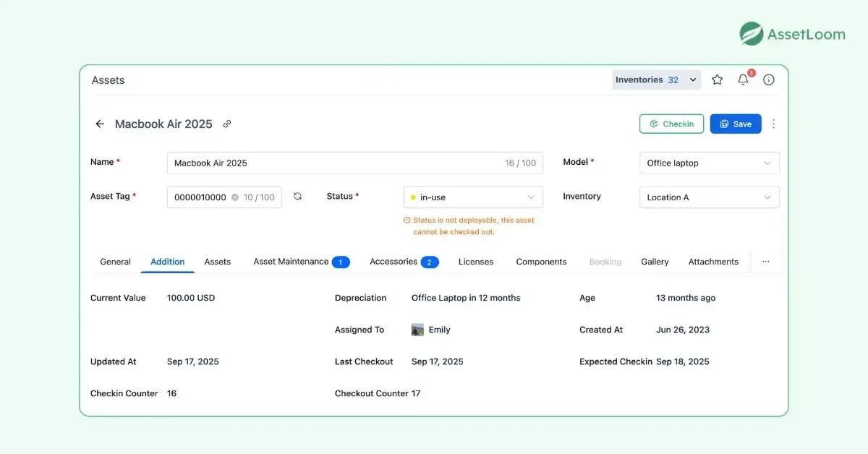The width and height of the screenshot is (868, 454).
Task: Click the Jun 26, 2023 created date
Action: (683, 330)
